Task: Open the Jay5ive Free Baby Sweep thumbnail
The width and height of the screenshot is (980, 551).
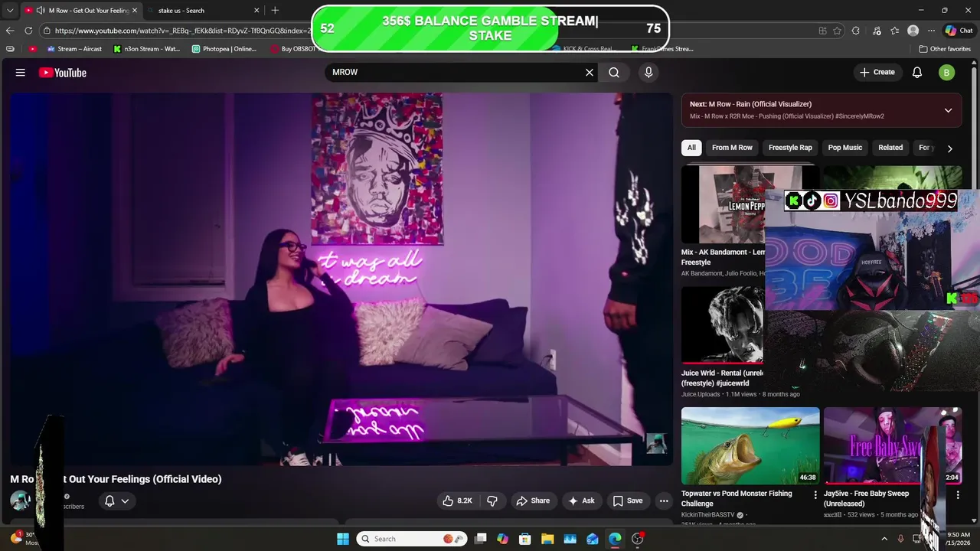Action: coord(893,445)
